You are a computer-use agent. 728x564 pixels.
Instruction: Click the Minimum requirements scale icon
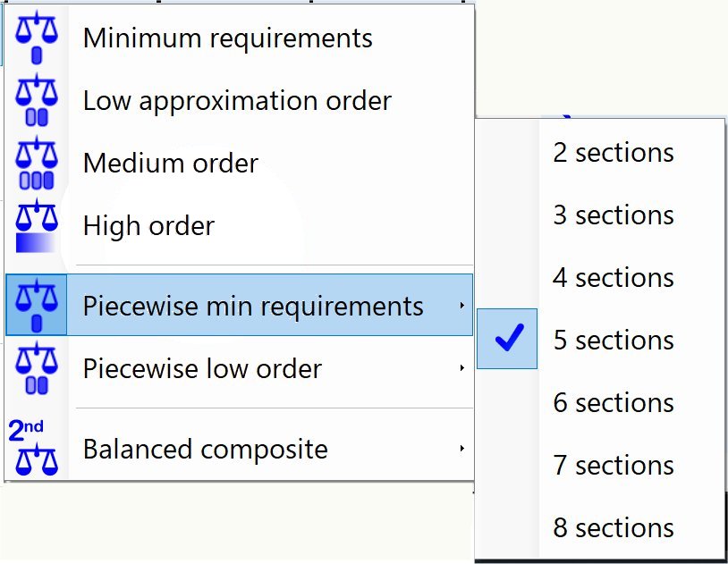[37, 39]
